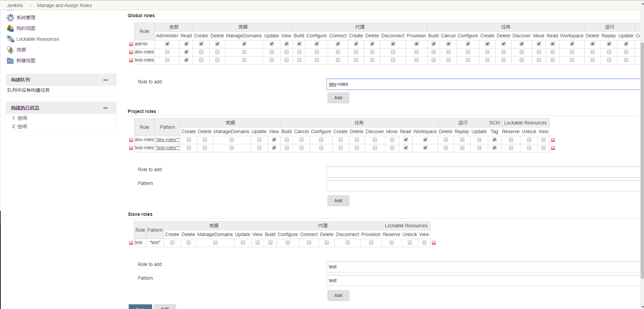Click 队列中没有构建任务 text

click(29, 90)
